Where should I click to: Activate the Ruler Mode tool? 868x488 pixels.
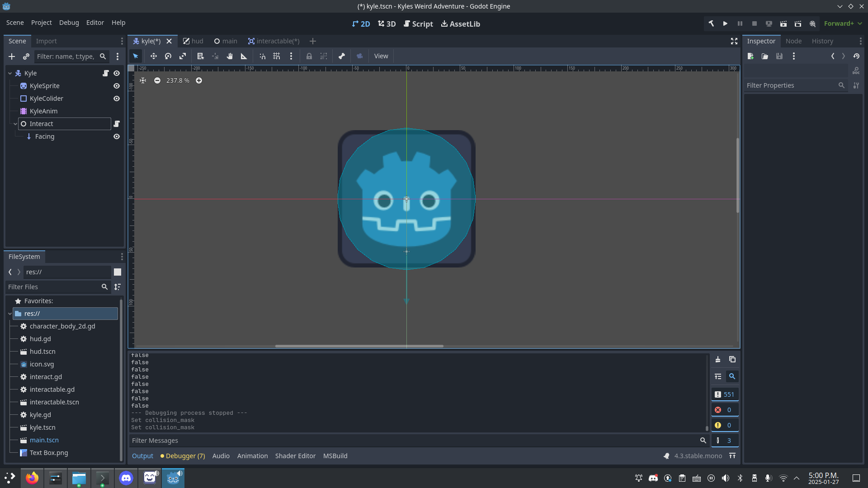click(x=244, y=56)
